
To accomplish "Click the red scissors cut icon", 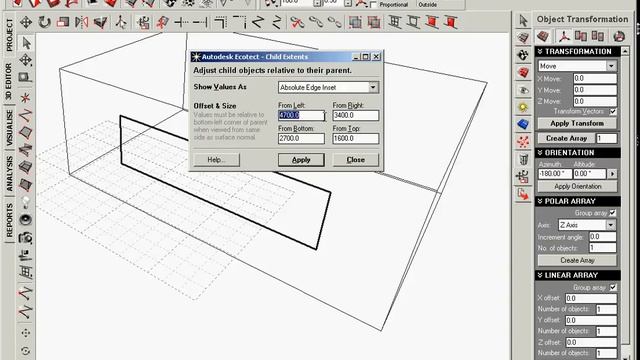I will tap(297, 22).
